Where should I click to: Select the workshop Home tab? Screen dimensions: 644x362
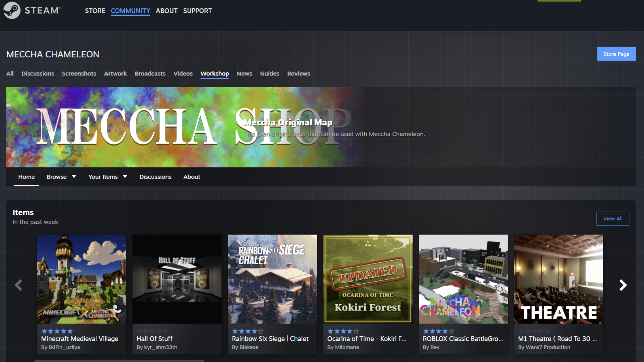click(x=27, y=177)
